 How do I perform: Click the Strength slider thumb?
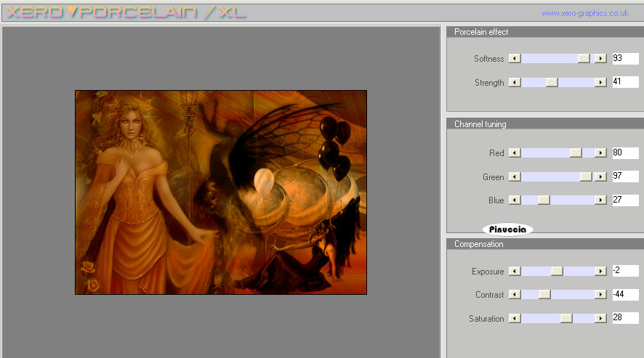[552, 82]
